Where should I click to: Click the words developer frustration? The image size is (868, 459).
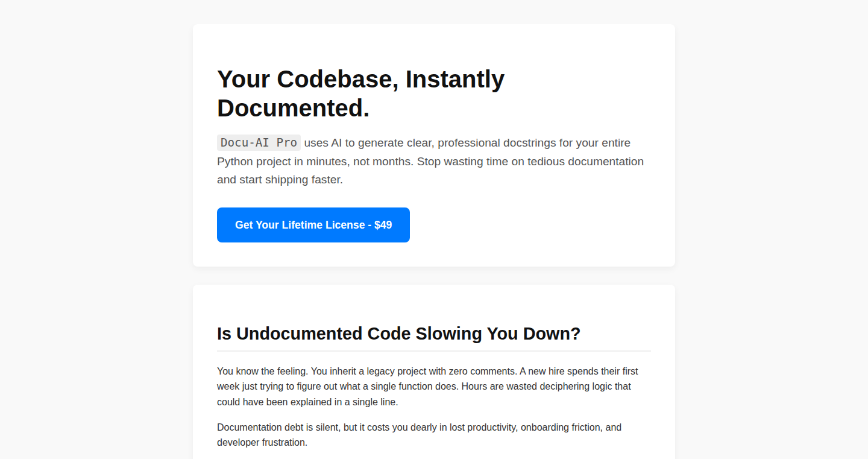coord(261,442)
